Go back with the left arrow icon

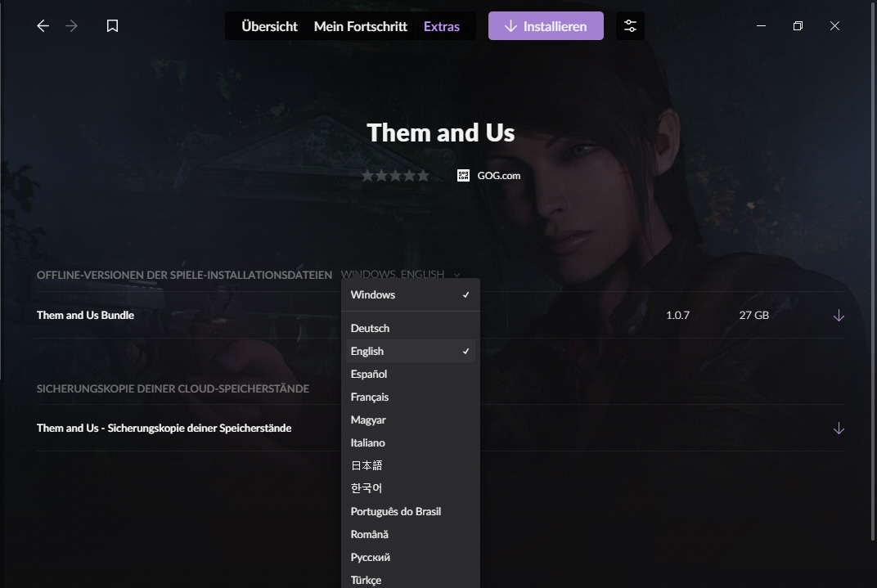tap(43, 25)
